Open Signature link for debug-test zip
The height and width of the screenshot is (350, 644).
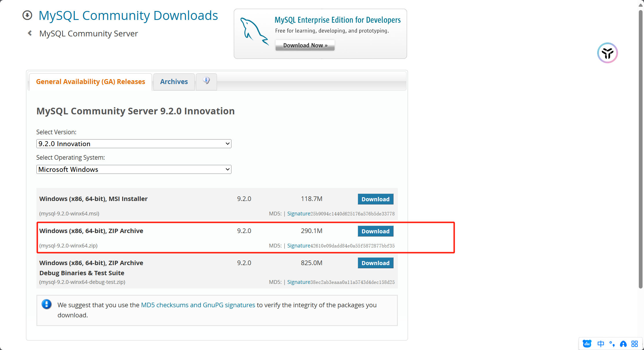(298, 282)
